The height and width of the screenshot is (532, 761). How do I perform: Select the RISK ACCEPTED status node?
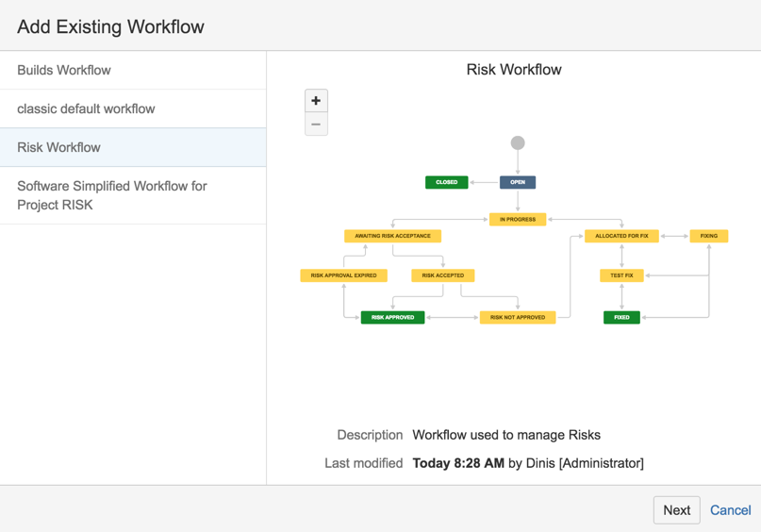[442, 275]
